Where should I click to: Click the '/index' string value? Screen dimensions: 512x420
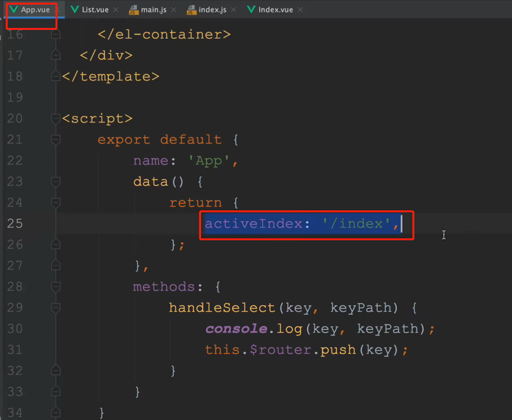357,223
